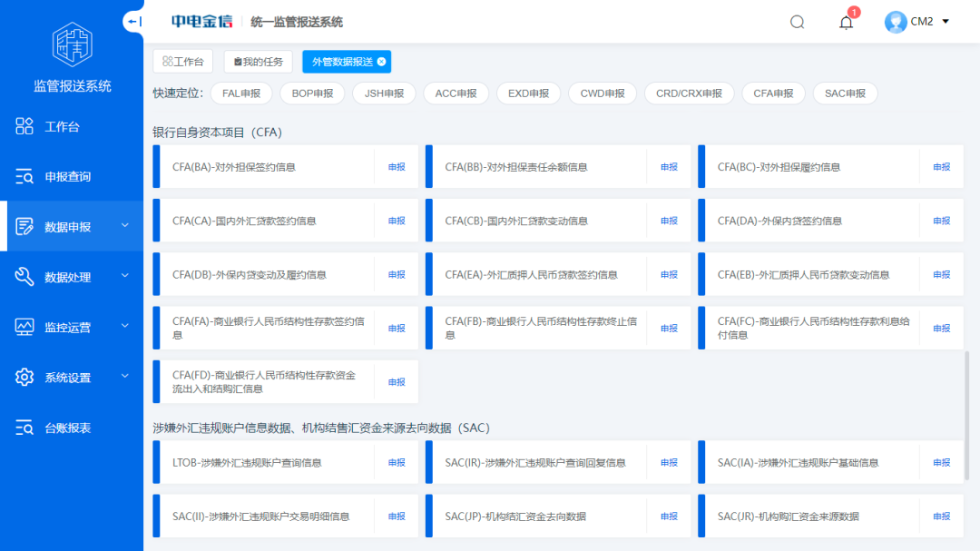Screen dimensions: 980x551
Task: Collapse the sidebar with the arrow icon
Action: (134, 21)
